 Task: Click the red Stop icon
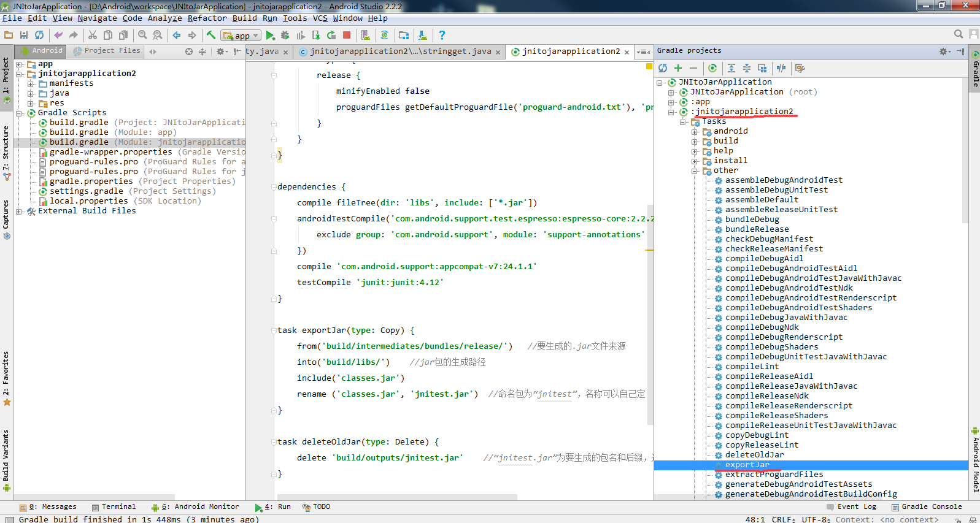(347, 36)
